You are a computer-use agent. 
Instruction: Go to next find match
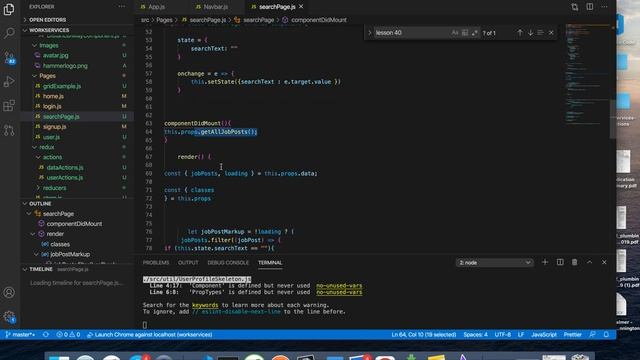click(530, 33)
